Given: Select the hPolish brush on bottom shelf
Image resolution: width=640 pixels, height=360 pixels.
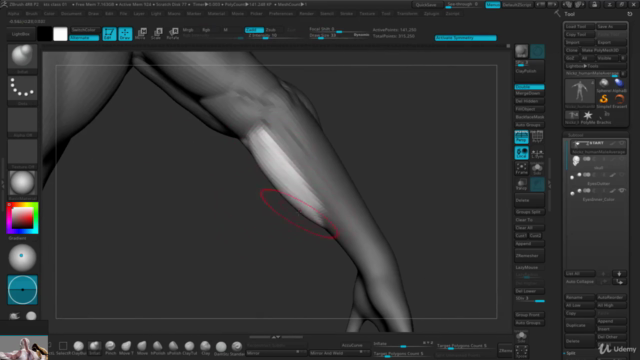Looking at the screenshot, I should click(158, 347).
